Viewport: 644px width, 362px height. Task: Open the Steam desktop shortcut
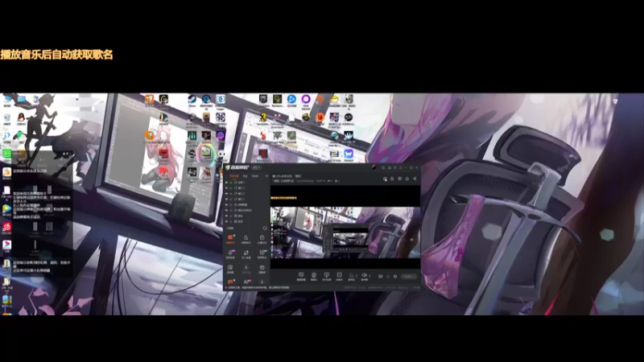(x=192, y=99)
